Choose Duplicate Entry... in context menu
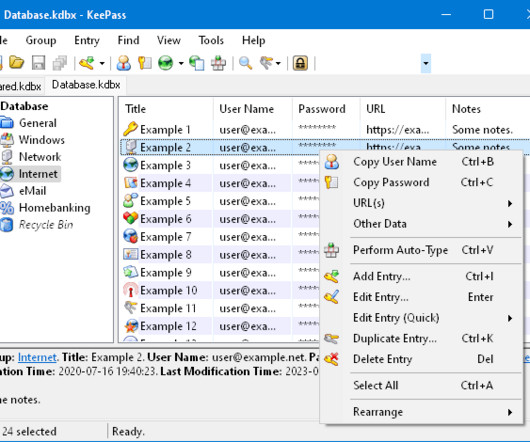The width and height of the screenshot is (530, 442). pyautogui.click(x=421, y=338)
